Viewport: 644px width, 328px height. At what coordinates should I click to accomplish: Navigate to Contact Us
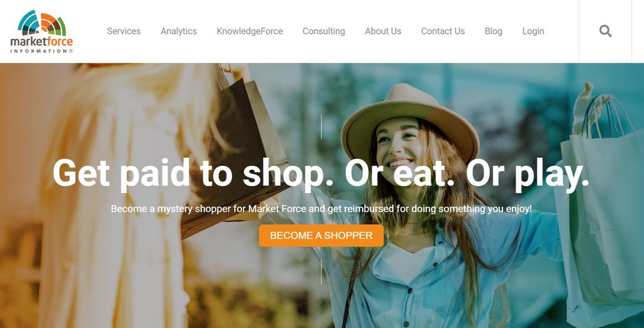[443, 31]
